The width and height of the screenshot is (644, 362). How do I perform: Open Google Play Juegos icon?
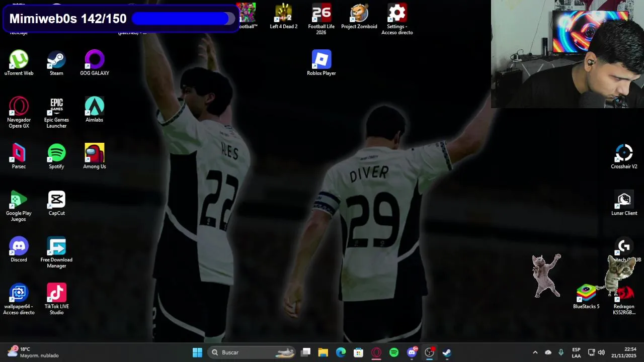click(19, 206)
